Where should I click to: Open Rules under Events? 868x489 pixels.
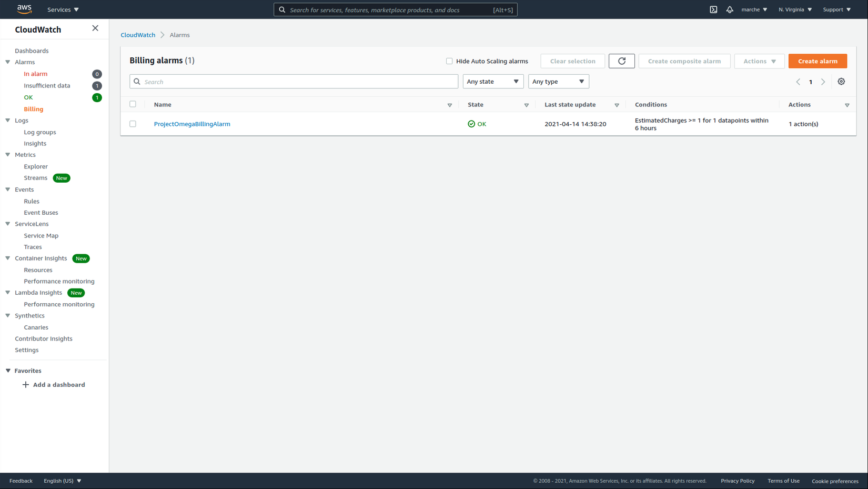click(x=32, y=201)
